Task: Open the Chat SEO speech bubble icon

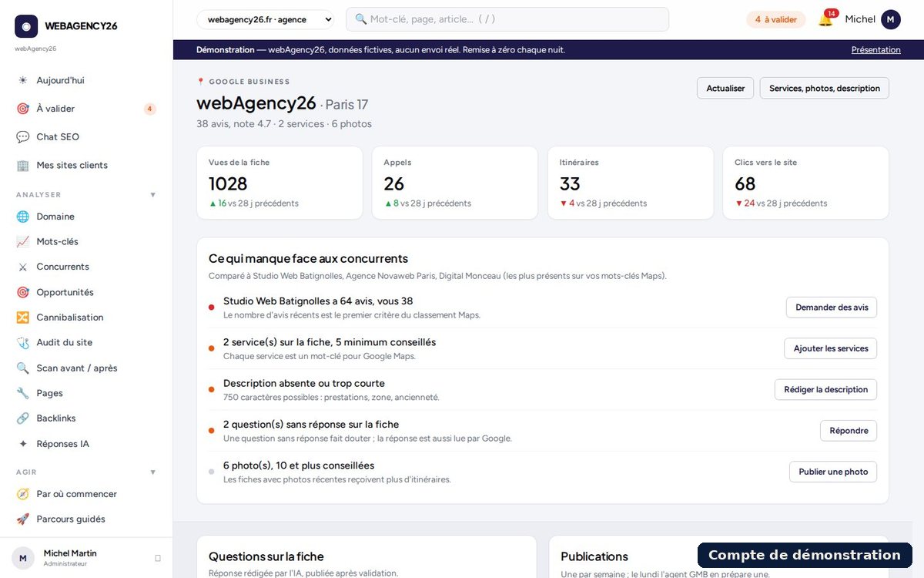Action: [x=22, y=137]
